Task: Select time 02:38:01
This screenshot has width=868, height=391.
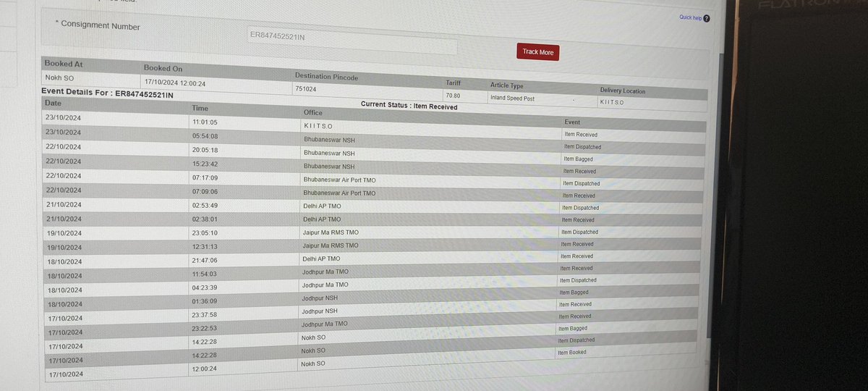Action: tap(205, 219)
